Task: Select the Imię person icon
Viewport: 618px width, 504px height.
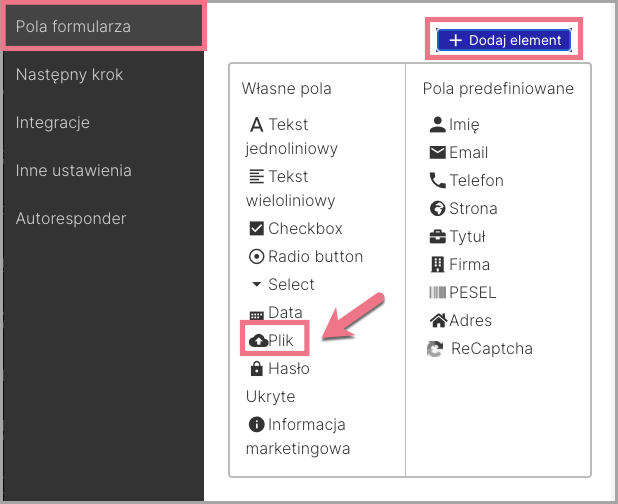Action: pos(437,125)
